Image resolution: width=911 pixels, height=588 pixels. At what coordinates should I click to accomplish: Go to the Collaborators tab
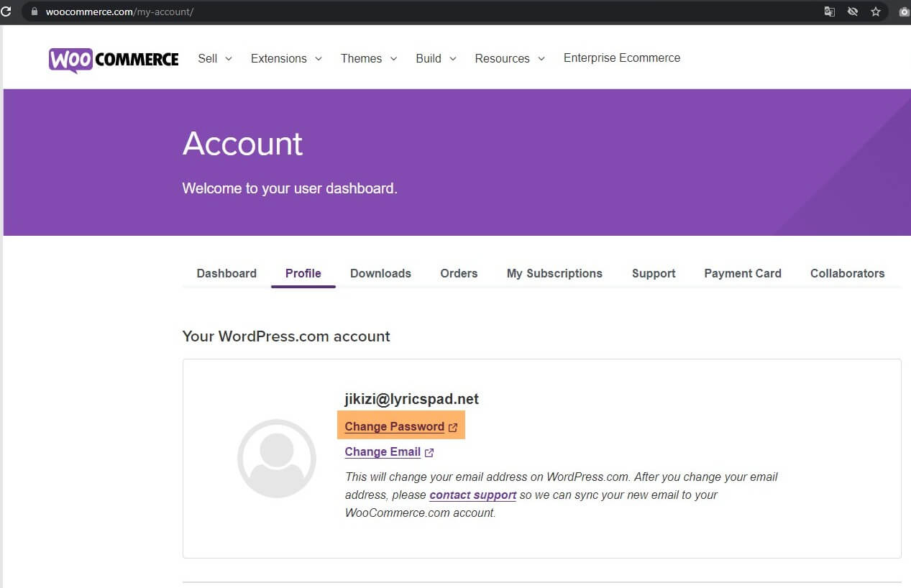[847, 273]
